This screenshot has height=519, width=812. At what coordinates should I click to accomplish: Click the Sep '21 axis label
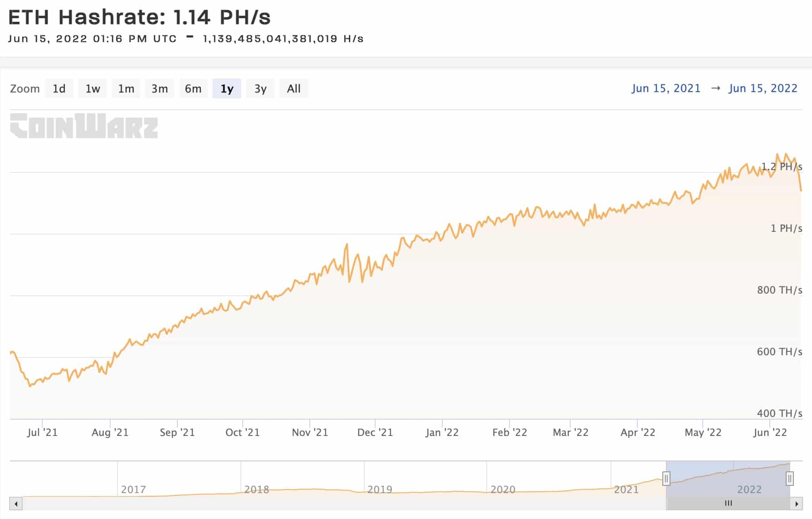(177, 432)
